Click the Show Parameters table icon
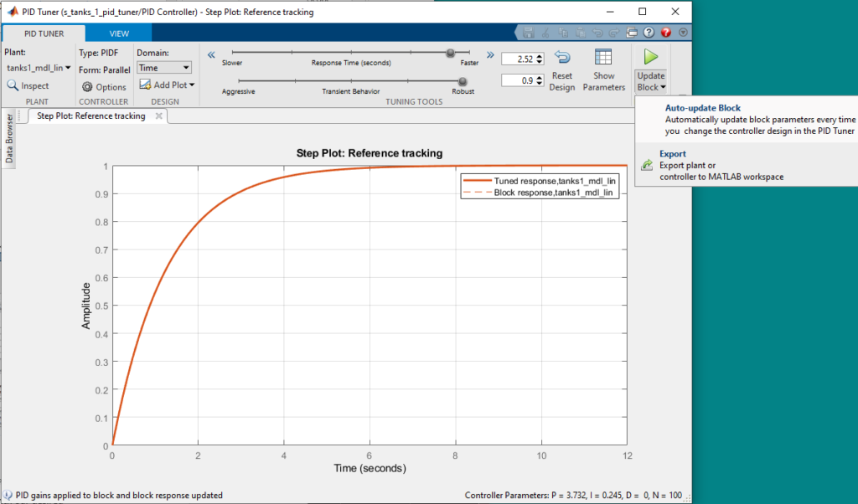Viewport: 858px width, 504px height. tap(603, 55)
